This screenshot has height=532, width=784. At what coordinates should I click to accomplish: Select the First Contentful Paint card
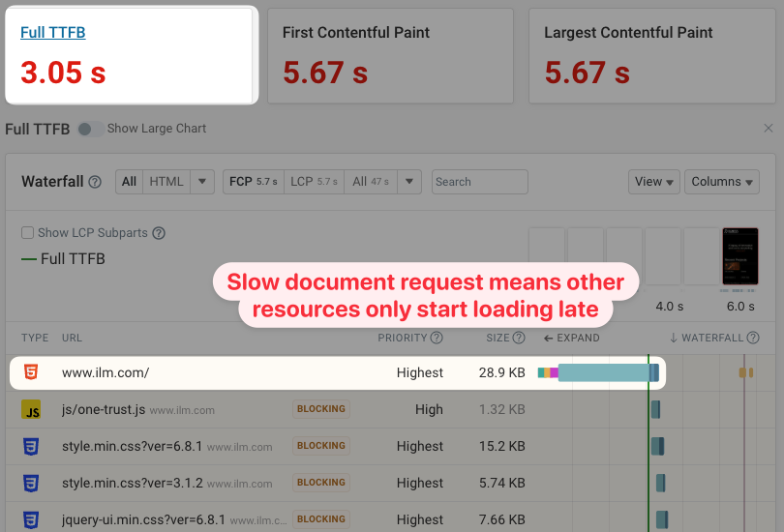point(390,56)
